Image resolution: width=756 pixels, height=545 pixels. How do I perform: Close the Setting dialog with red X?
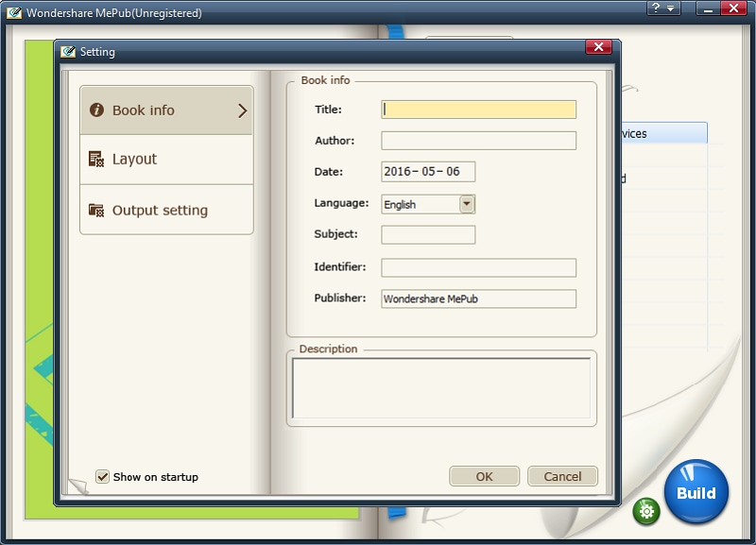[x=598, y=46]
